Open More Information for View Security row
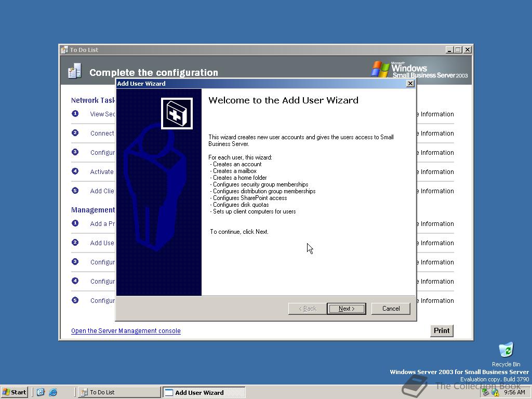The height and width of the screenshot is (399, 532). tap(436, 114)
